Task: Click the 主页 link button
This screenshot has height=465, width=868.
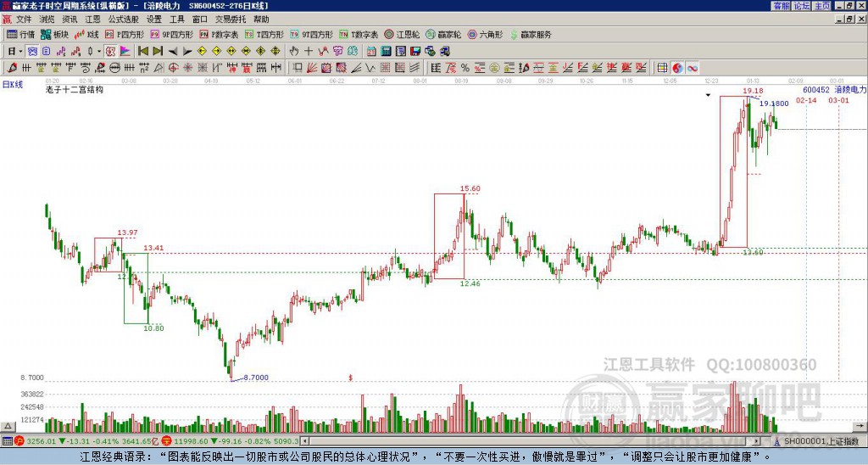Action: pos(821,6)
